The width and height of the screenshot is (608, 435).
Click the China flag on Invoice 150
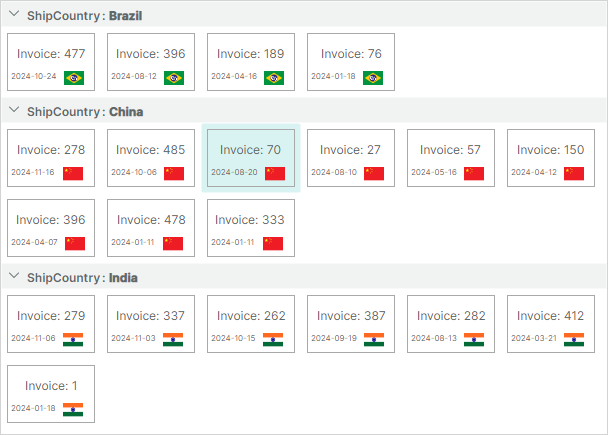574,174
